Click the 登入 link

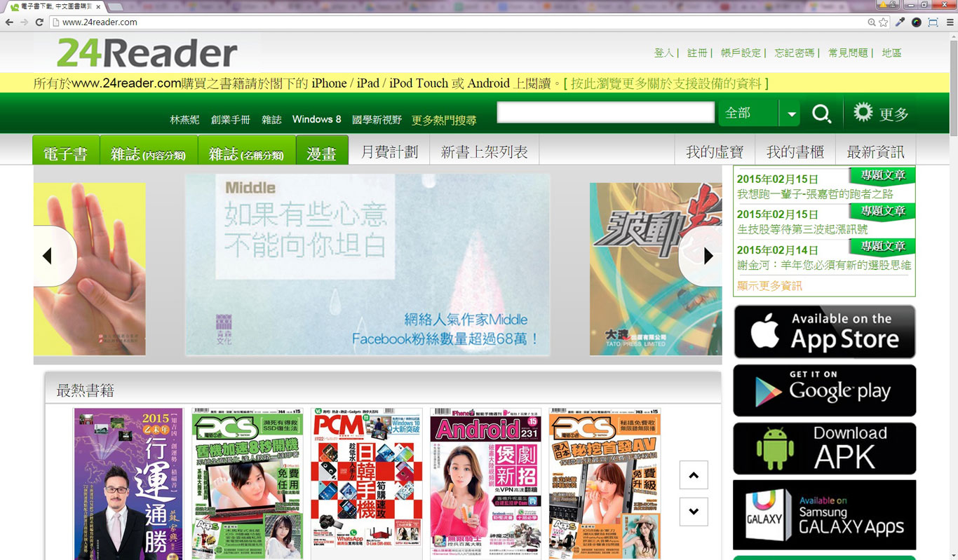(x=663, y=53)
